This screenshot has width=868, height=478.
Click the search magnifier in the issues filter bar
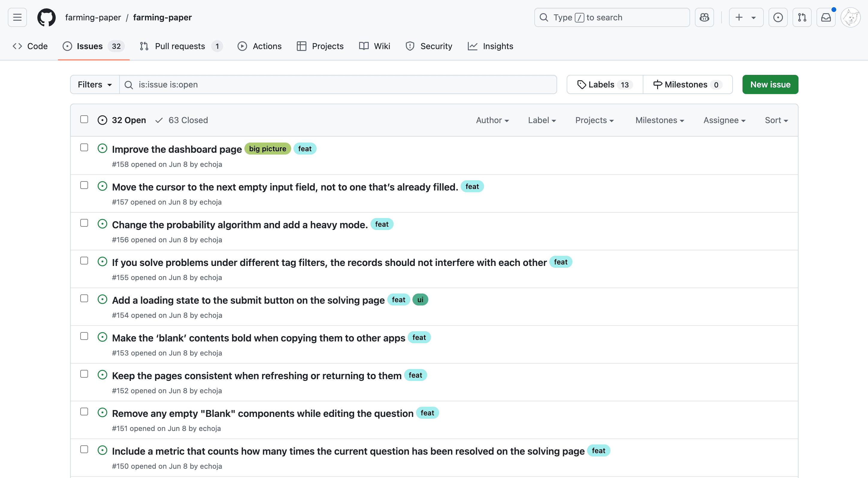coord(129,84)
